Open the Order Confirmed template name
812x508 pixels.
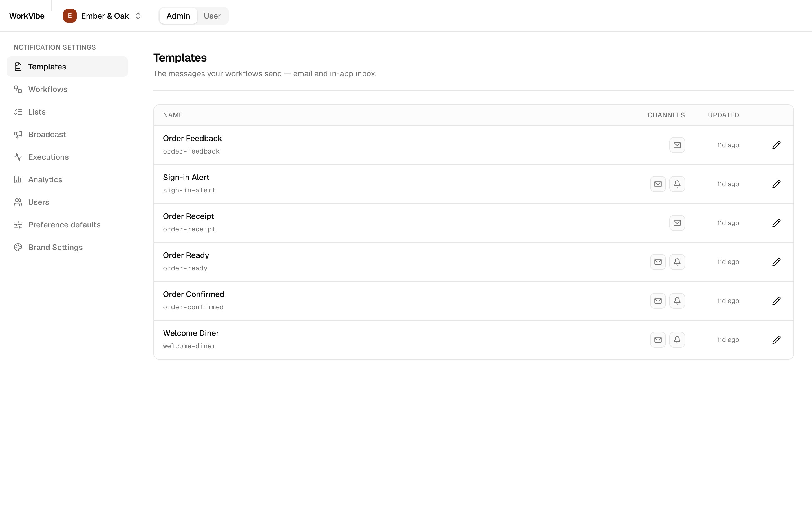click(x=194, y=294)
